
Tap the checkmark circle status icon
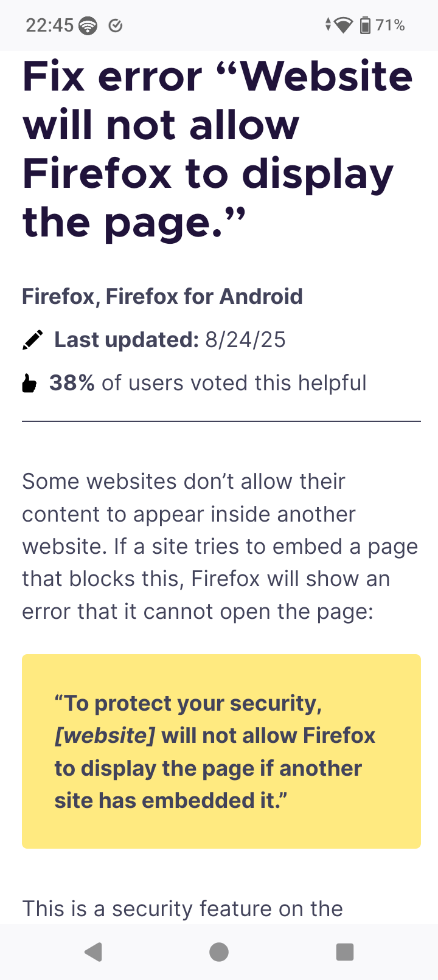pyautogui.click(x=116, y=26)
